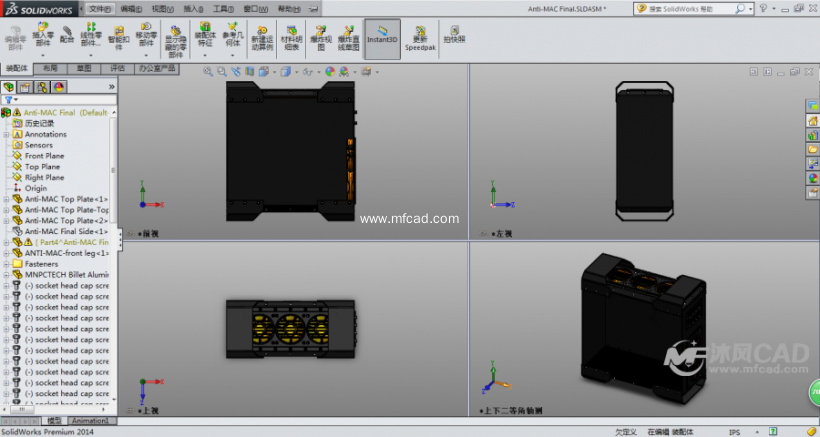
Task: Open FeatureManager design tree tab icon
Action: (x=8, y=87)
